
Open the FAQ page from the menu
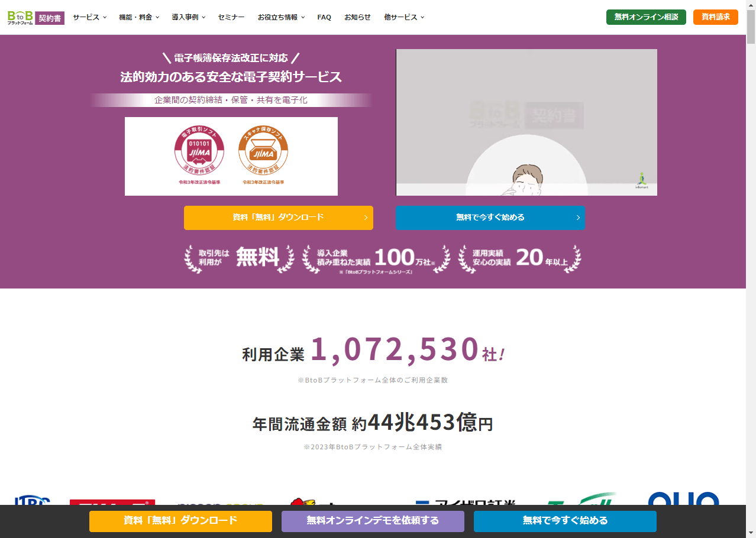tap(324, 17)
